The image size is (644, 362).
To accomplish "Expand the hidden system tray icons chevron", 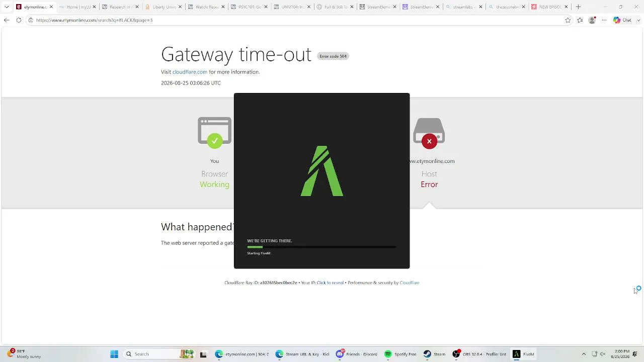I will click(x=584, y=354).
